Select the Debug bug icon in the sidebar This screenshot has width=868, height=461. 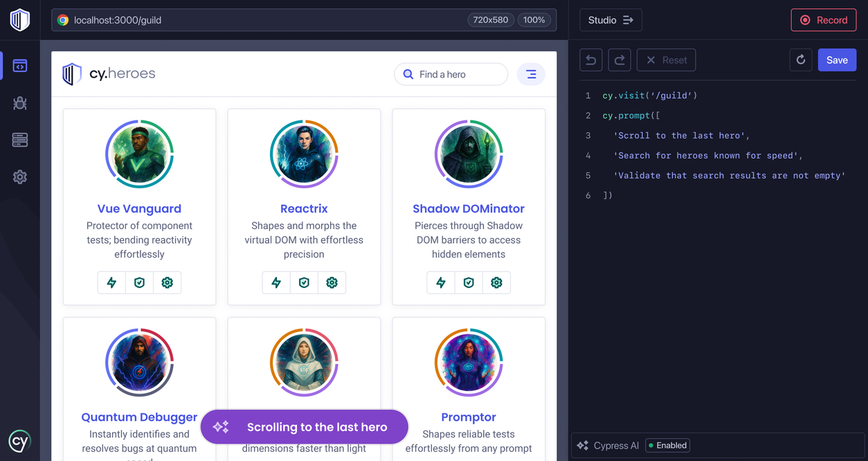pos(19,102)
